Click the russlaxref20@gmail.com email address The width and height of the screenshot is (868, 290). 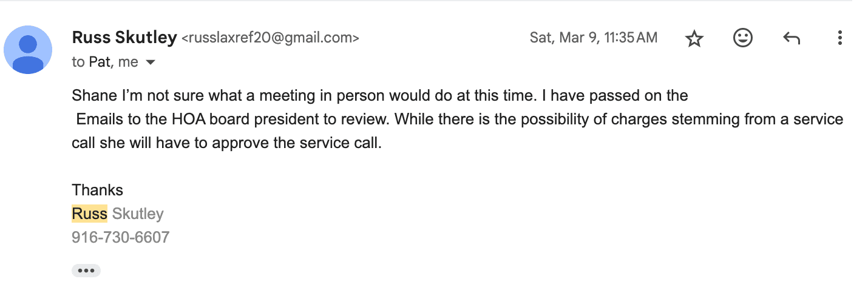[270, 38]
